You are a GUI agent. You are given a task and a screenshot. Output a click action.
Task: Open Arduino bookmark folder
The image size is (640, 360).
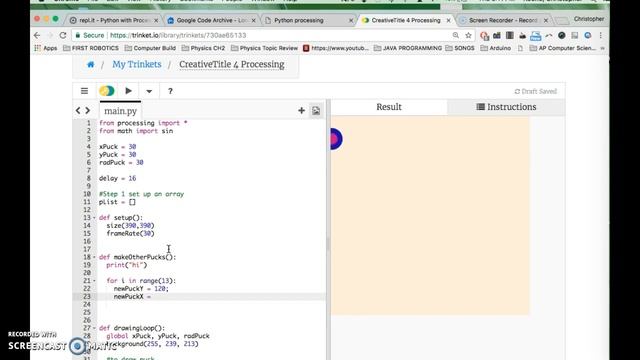pos(496,48)
